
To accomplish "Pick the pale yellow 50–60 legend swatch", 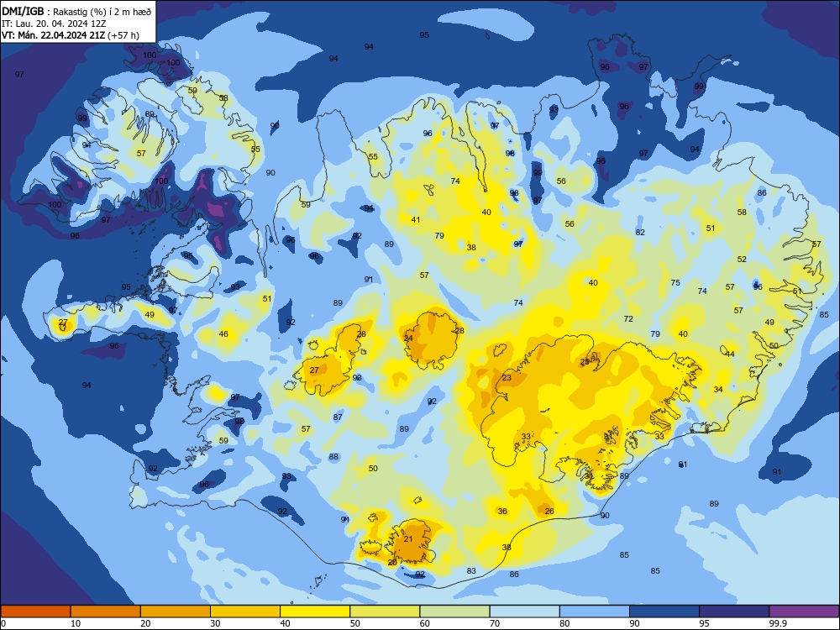I will pos(385,612).
